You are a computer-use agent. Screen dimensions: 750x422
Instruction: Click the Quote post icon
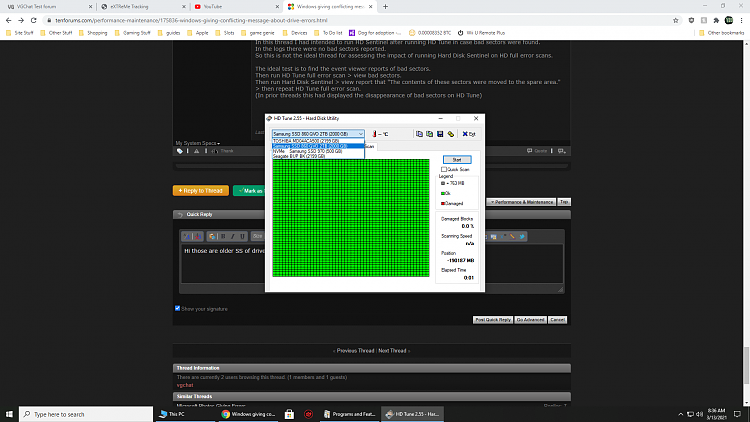[537, 151]
